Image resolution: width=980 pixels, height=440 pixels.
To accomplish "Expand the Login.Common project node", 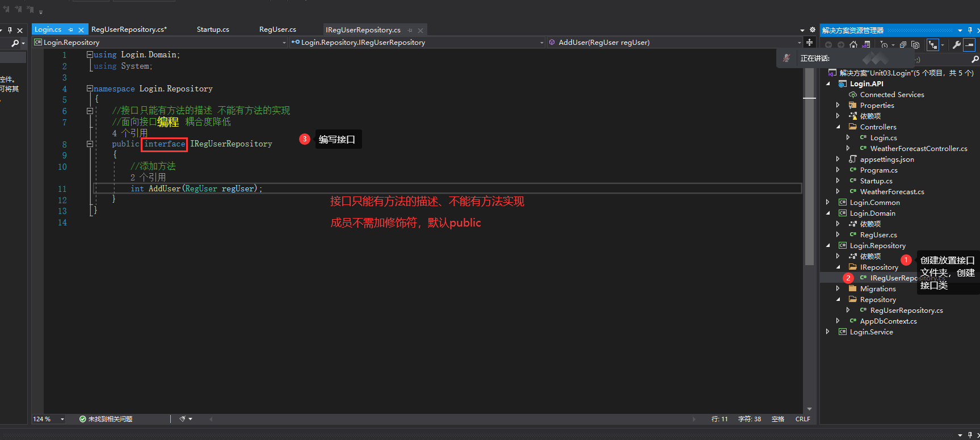I will point(828,202).
